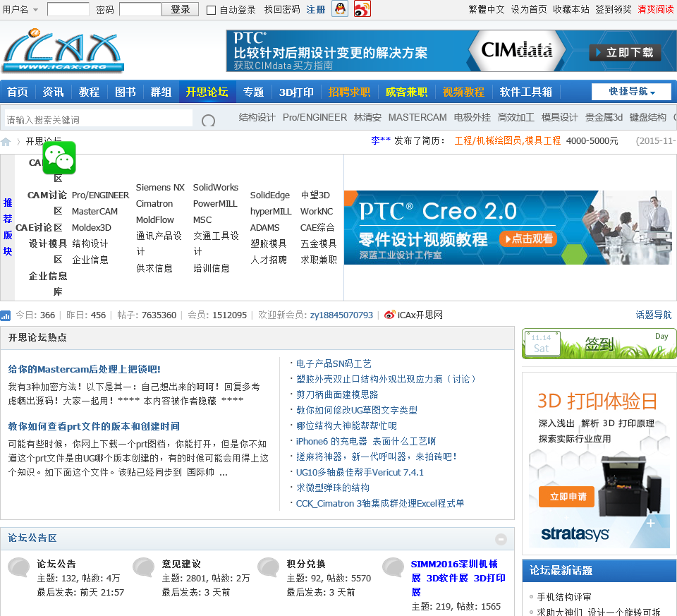The width and height of the screenshot is (677, 616).
Task: Click the 登录 button
Action: 180,9
